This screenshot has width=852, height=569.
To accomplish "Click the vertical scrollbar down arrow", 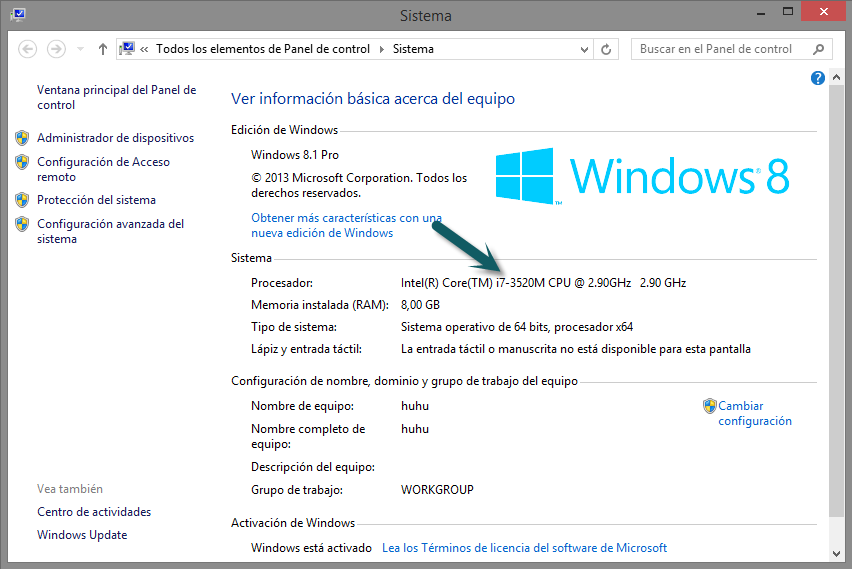I will pyautogui.click(x=837, y=552).
